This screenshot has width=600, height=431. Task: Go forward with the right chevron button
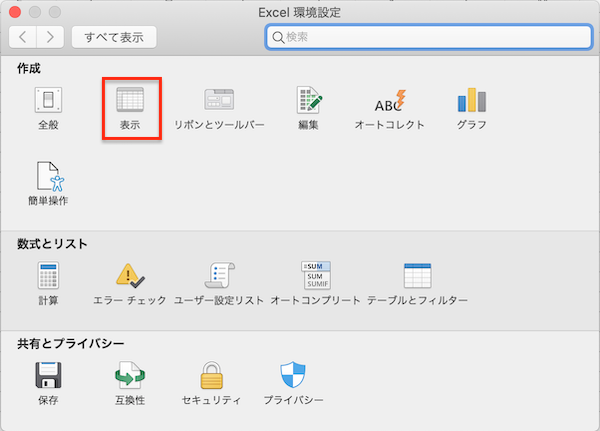tap(50, 37)
